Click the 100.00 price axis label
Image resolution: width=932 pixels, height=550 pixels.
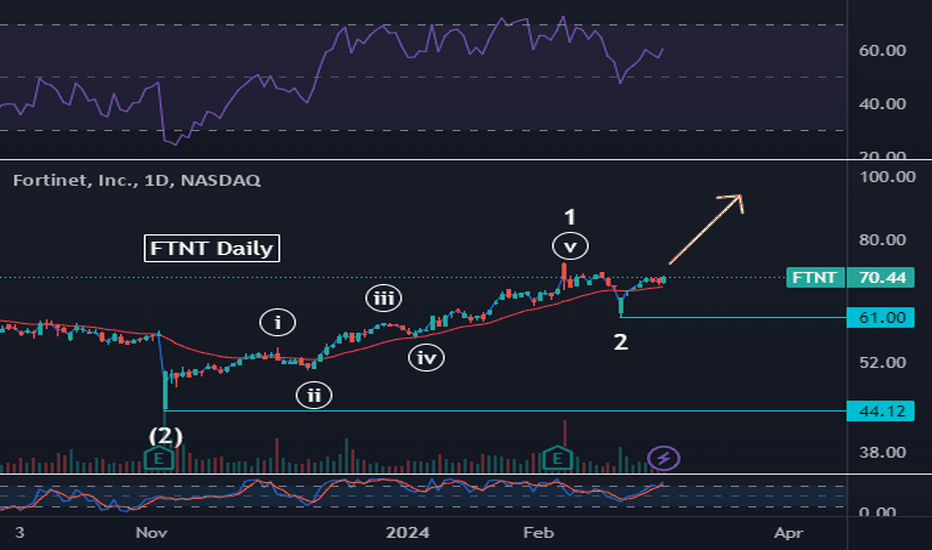pos(887,177)
